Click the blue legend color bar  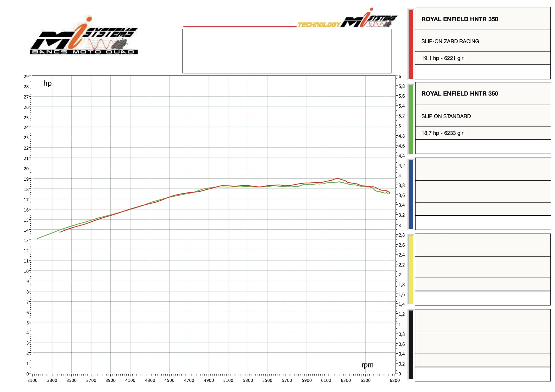pos(411,194)
